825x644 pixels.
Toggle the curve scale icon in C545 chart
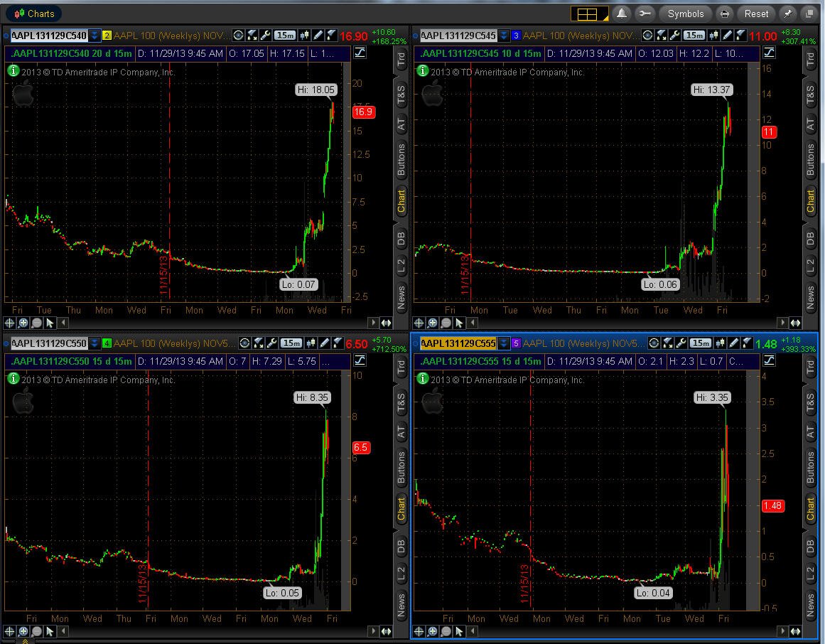point(769,53)
